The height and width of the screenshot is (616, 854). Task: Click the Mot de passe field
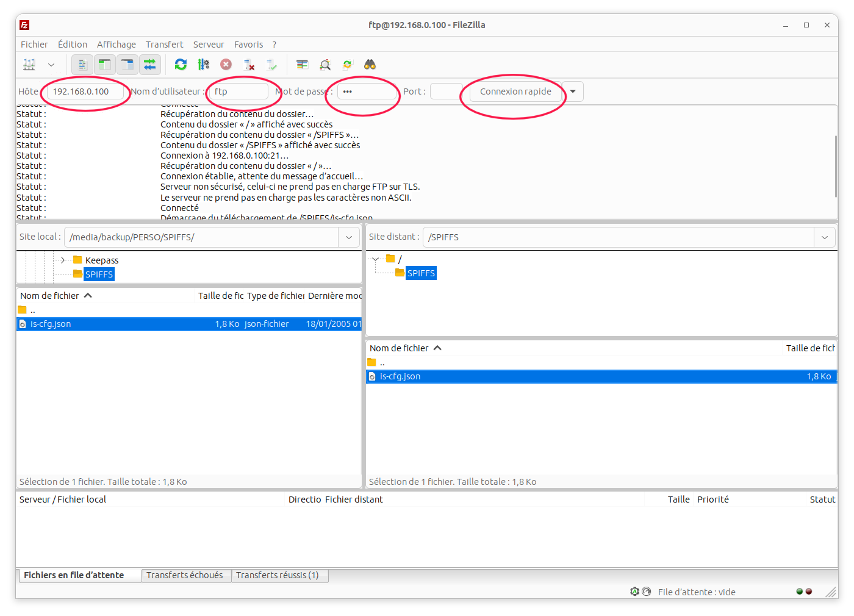pos(367,91)
